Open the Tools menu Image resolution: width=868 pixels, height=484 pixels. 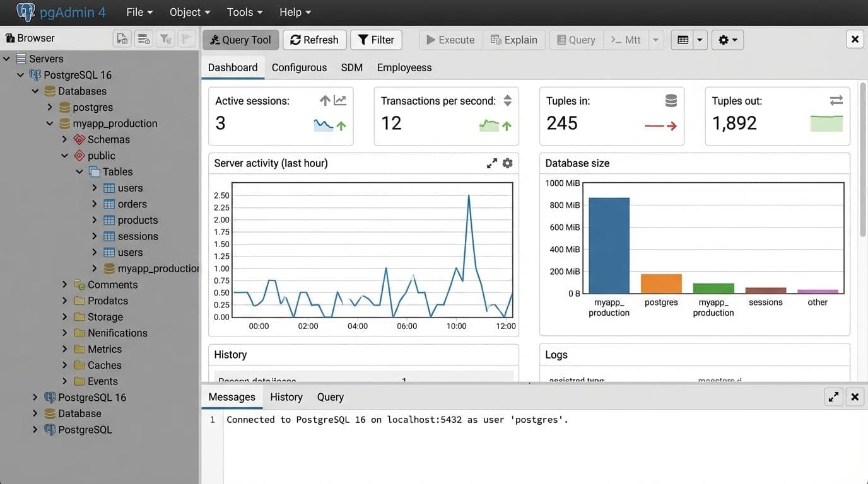(x=243, y=11)
